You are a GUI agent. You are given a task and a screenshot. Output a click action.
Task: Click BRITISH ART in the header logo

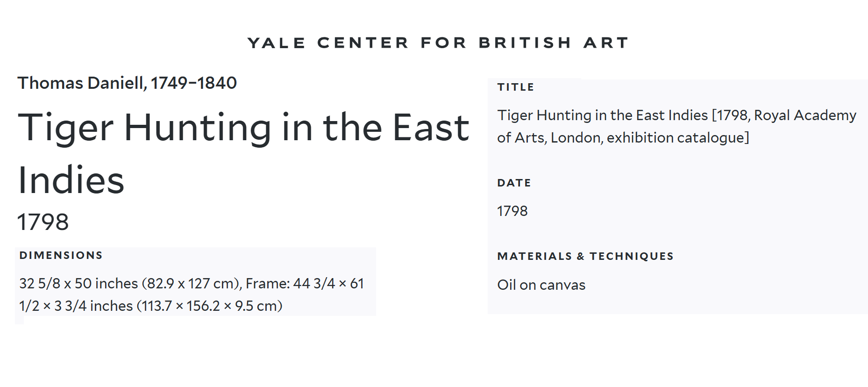(554, 43)
